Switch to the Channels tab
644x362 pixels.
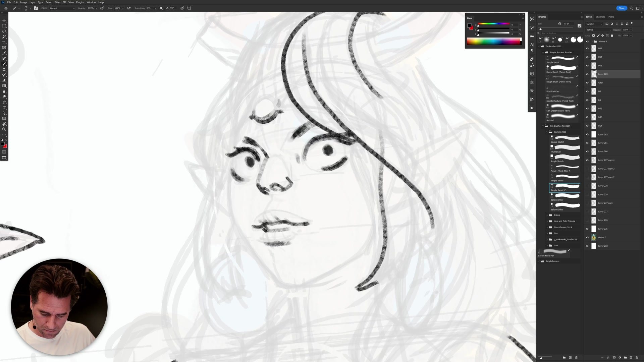[x=600, y=17]
